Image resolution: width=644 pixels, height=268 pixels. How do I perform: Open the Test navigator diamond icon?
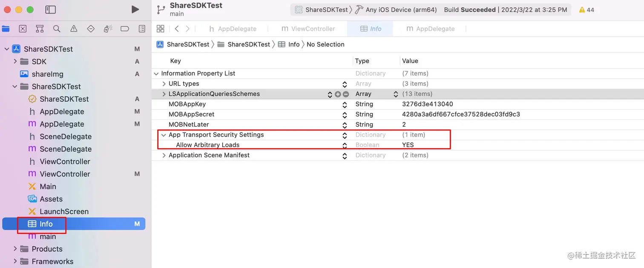[91, 29]
